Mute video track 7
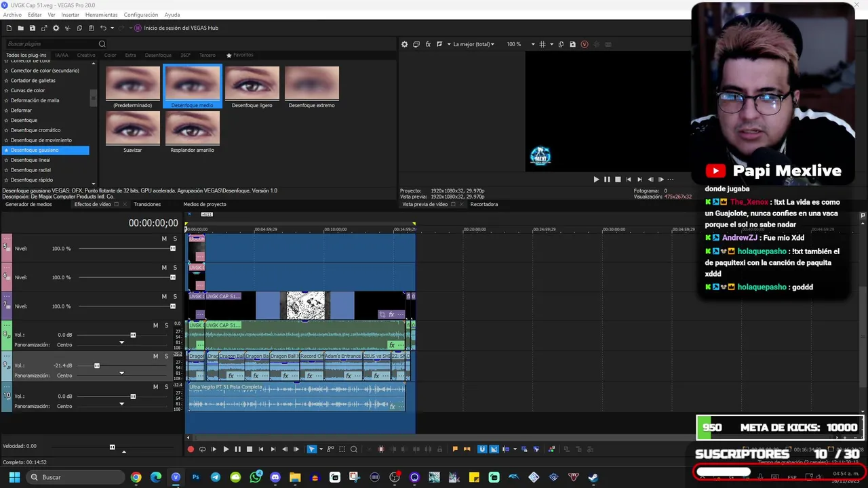Screen dimensions: 868x488 (x=164, y=296)
